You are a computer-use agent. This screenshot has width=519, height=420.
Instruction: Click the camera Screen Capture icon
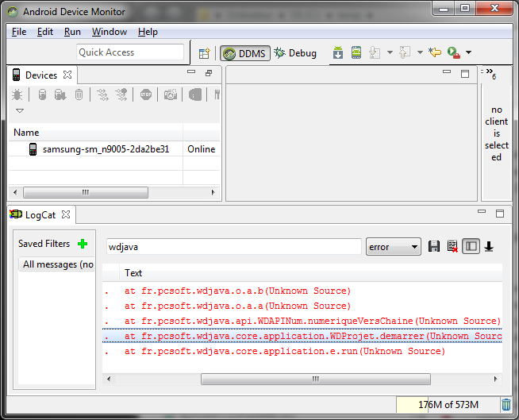(x=170, y=94)
